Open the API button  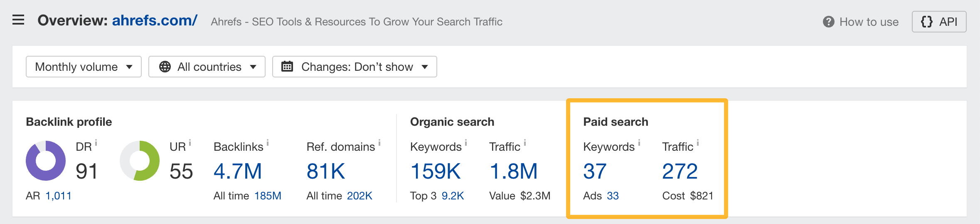click(939, 22)
